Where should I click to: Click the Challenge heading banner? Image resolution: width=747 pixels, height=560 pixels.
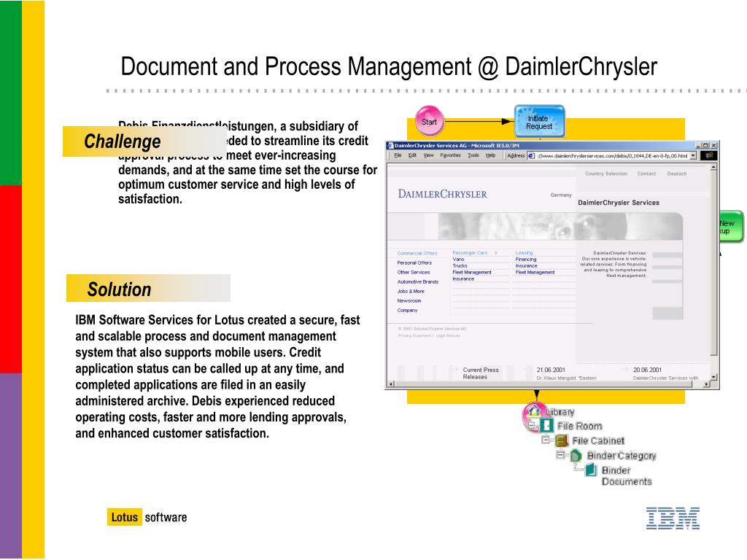(145, 141)
